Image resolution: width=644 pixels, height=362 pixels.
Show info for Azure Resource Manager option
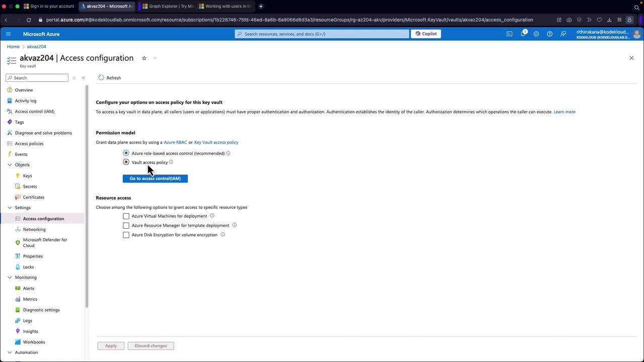click(234, 225)
